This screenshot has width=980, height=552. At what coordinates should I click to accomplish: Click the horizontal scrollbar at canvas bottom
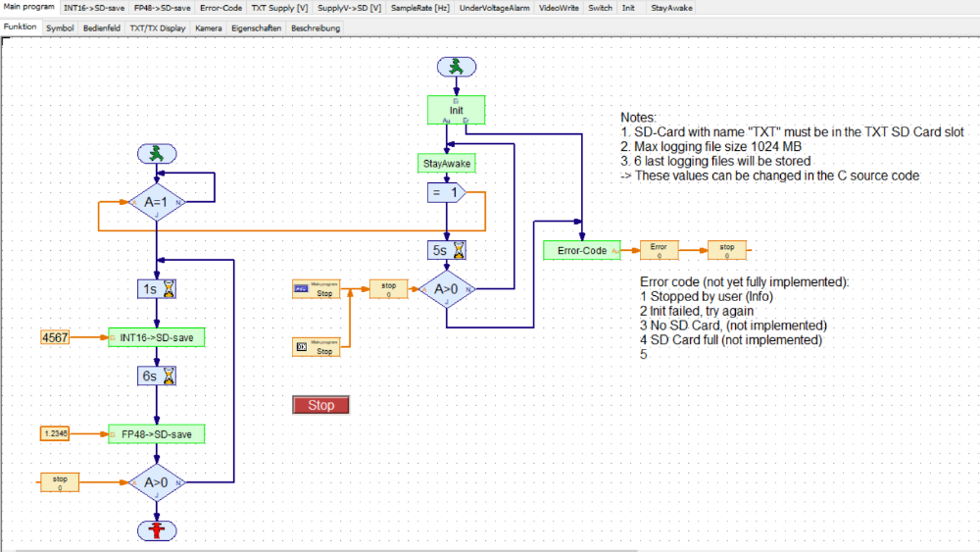coord(325,550)
